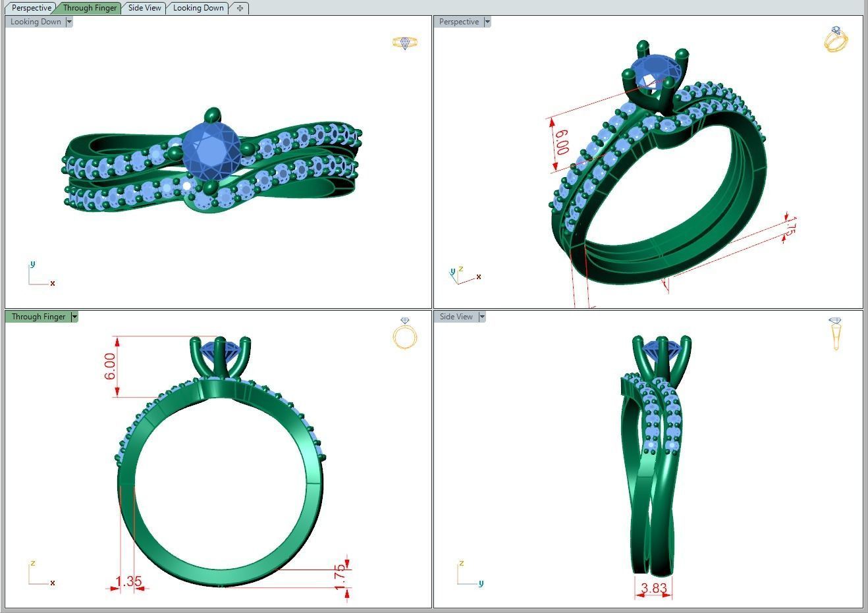Click the Side View viewport title label
868x613 pixels.
456,317
